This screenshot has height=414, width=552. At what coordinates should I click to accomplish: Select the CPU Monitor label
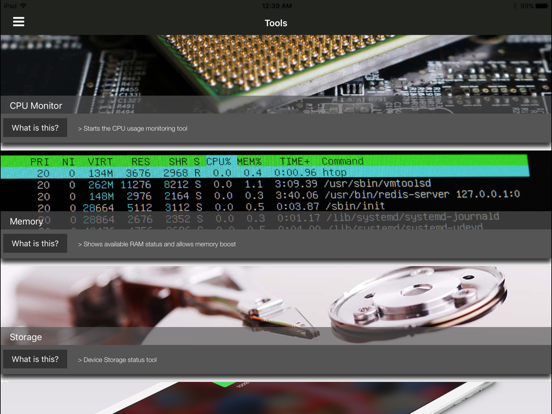36,106
